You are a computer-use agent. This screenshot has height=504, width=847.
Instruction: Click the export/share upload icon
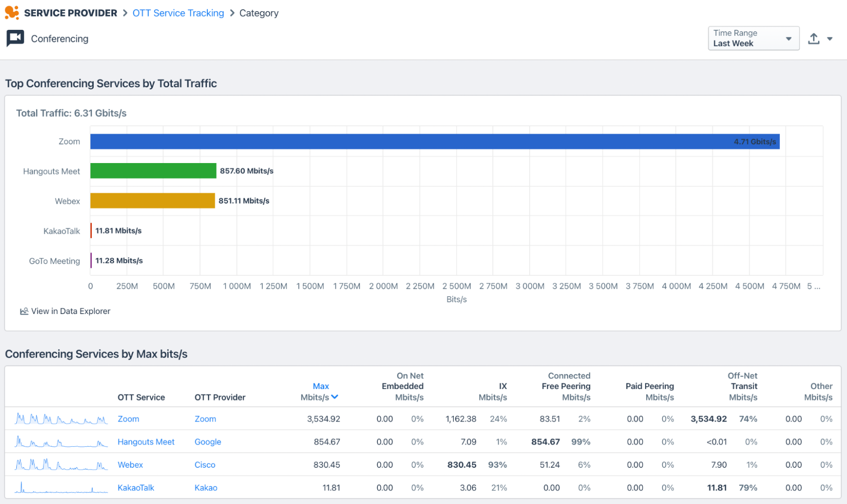813,39
